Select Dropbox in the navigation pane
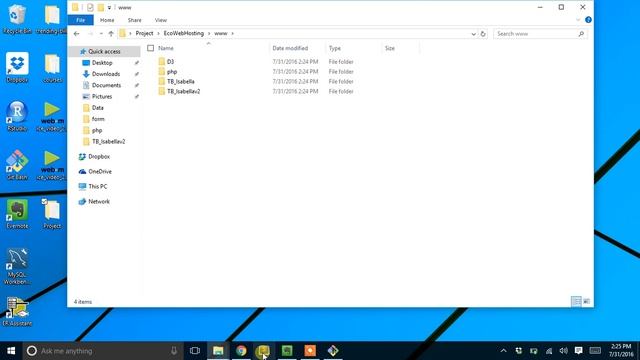Image resolution: width=640 pixels, height=360 pixels. (99, 157)
